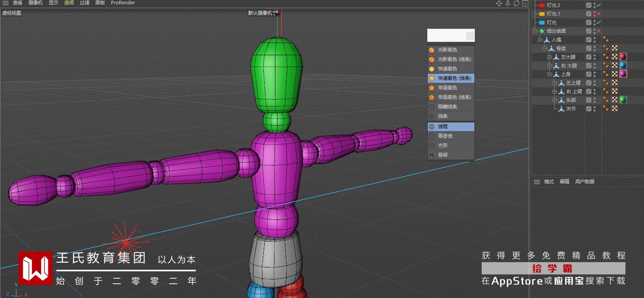Open the viewport hamburger menu icon
644x298 pixels.
pyautogui.click(x=5, y=3)
